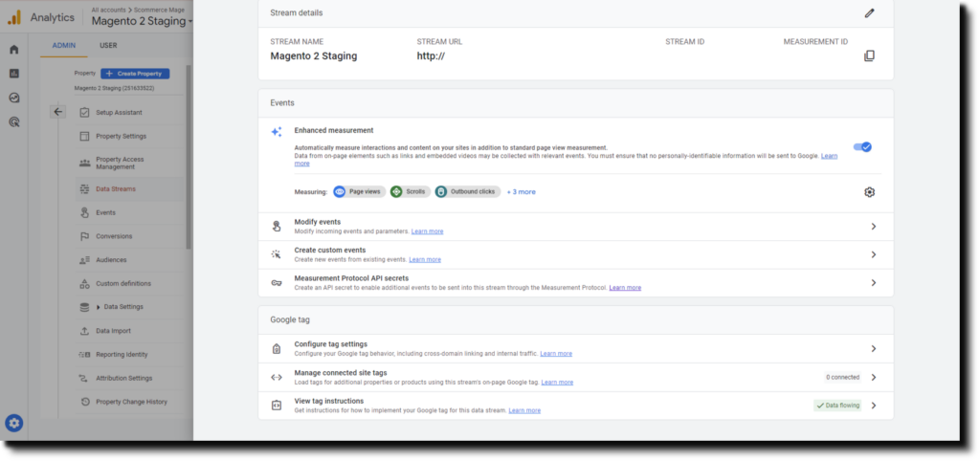Copy the Measurement ID
The image size is (980, 461).
coord(869,55)
